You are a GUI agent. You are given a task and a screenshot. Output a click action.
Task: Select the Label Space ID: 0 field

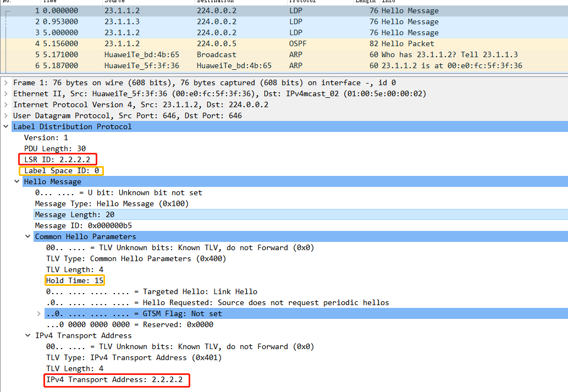point(62,170)
